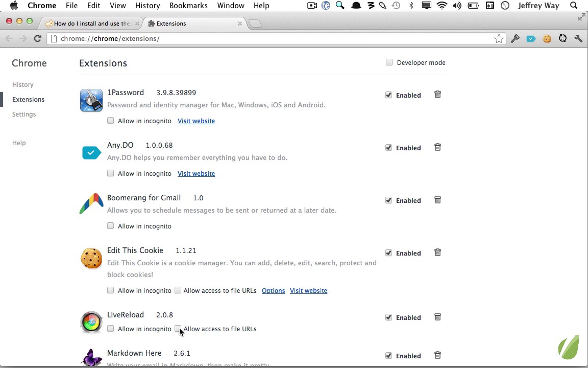This screenshot has height=368, width=588.
Task: Enable Developer mode checkbox
Action: point(389,62)
